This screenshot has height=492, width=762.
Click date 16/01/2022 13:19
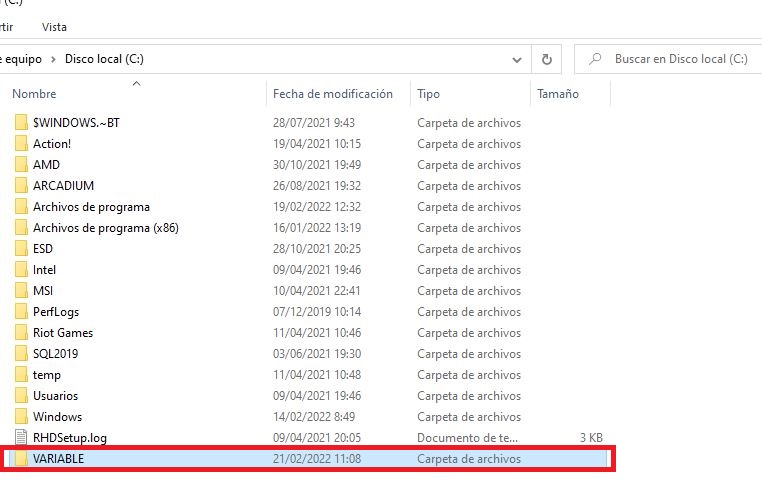[316, 228]
